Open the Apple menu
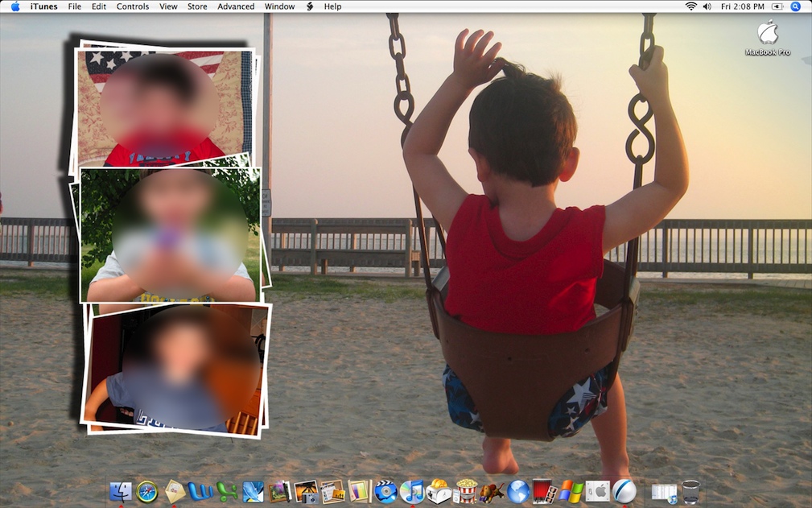The height and width of the screenshot is (508, 812). click(15, 6)
